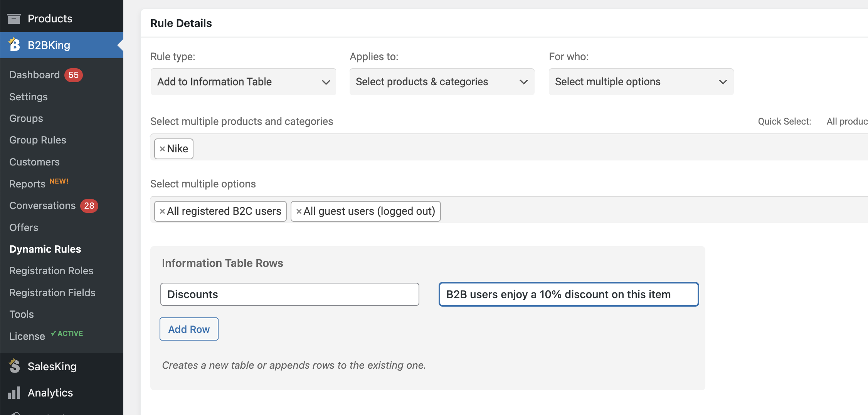
Task: Open the Analytics menu
Action: coord(50,393)
